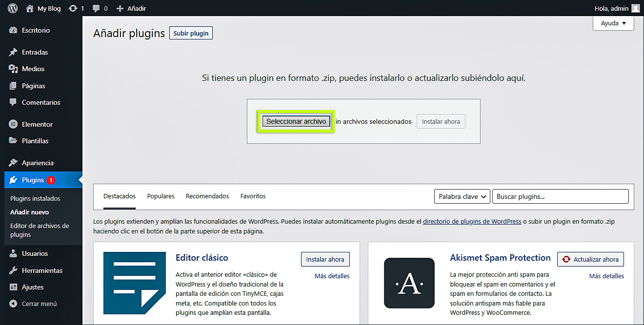
Task: Open the Añadir new content menu
Action: click(x=131, y=8)
